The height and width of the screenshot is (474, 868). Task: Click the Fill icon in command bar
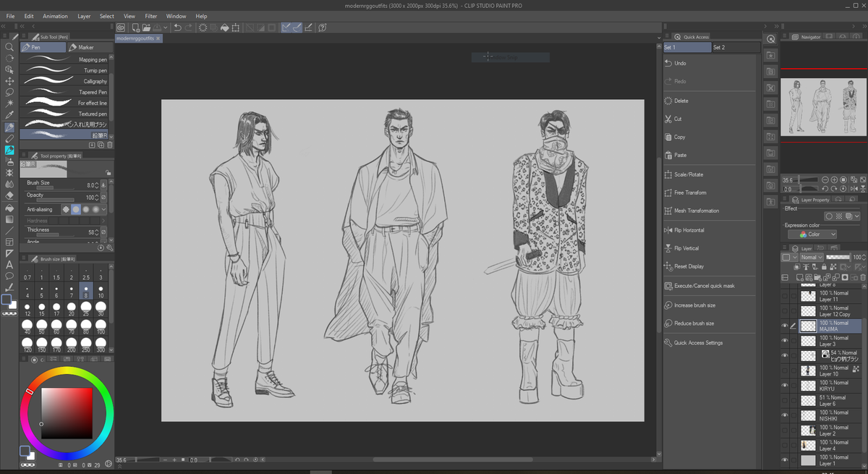coord(224,27)
